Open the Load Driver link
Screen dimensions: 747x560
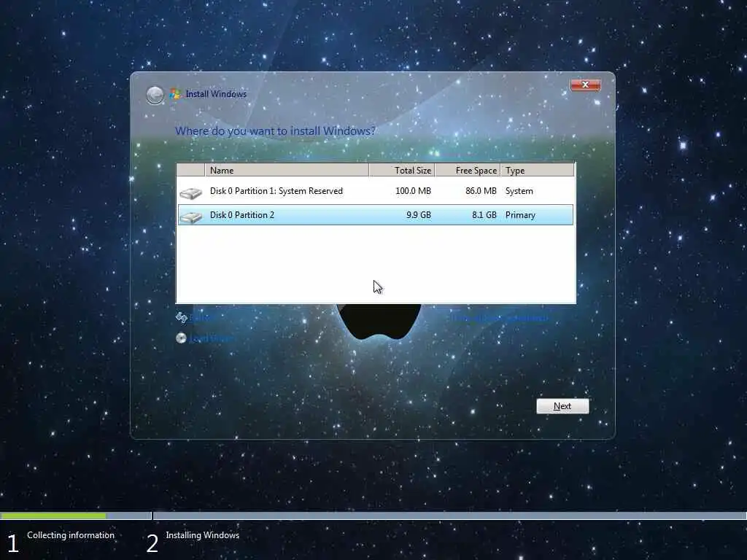(212, 338)
